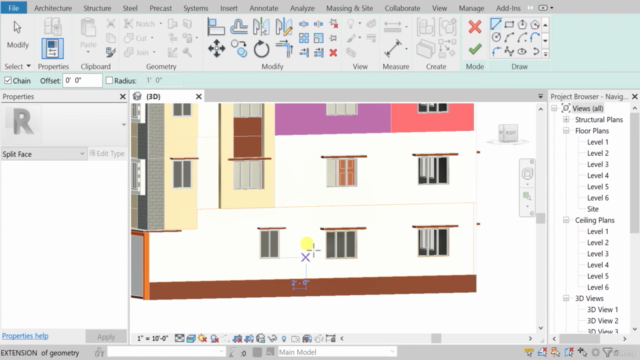Enable the Radius checkbox

[109, 80]
